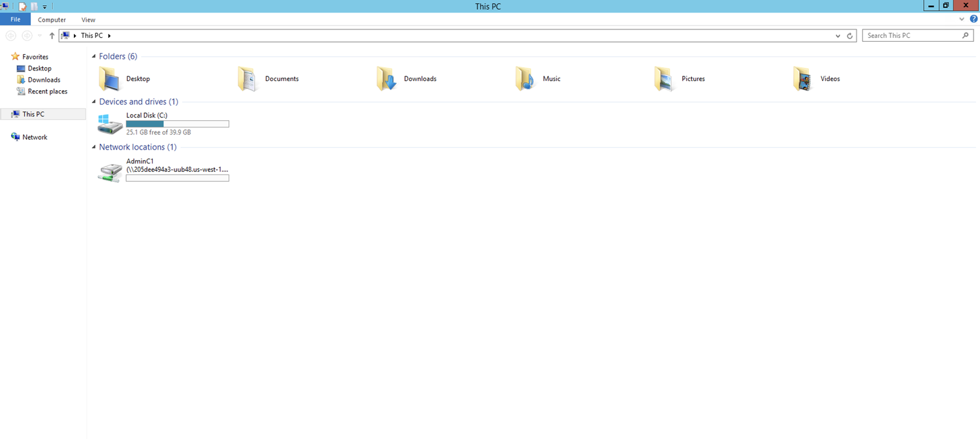This screenshot has height=439, width=980.
Task: Restore down the This PC window
Action: point(946,5)
